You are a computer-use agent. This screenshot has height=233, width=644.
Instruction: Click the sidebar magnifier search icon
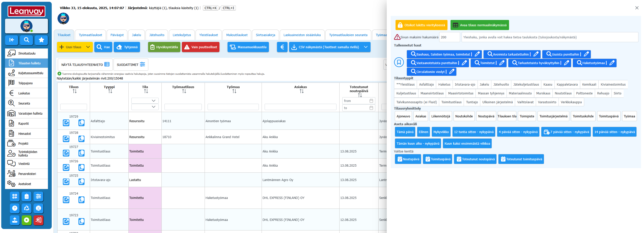[x=26, y=40]
